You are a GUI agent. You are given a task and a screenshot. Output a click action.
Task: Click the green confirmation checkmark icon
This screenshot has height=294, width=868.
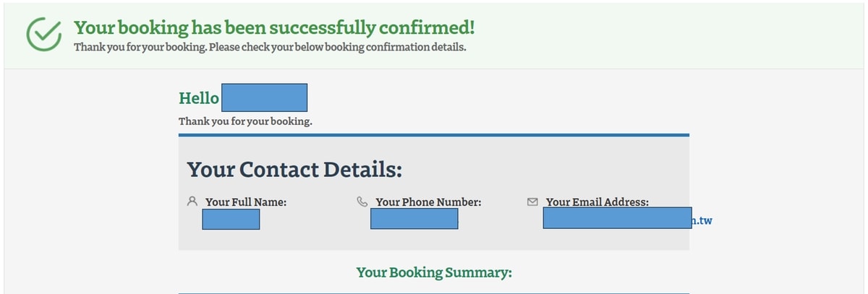[43, 34]
